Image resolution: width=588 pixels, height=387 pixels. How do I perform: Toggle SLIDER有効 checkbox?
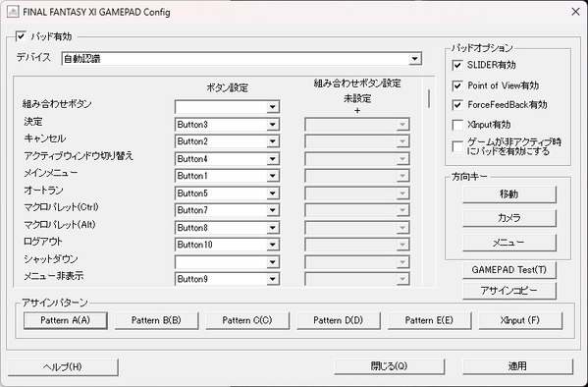(457, 65)
